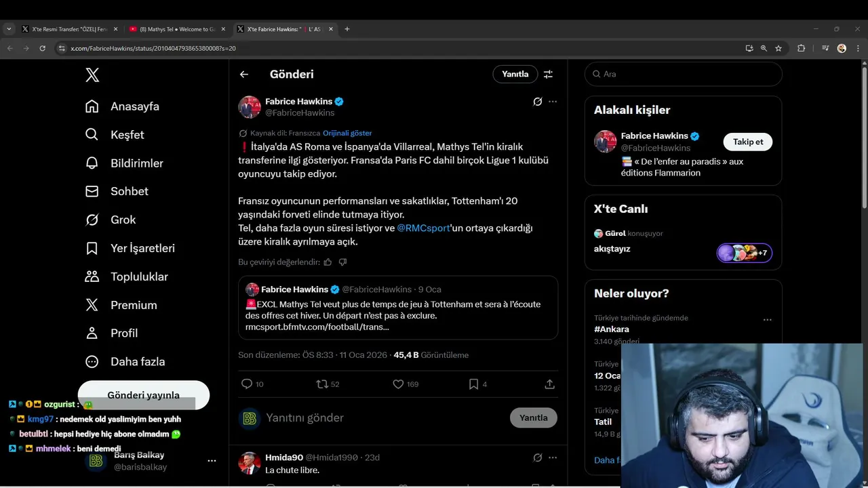Open the #Ankara trending topic
Image resolution: width=868 pixels, height=488 pixels.
point(612,329)
